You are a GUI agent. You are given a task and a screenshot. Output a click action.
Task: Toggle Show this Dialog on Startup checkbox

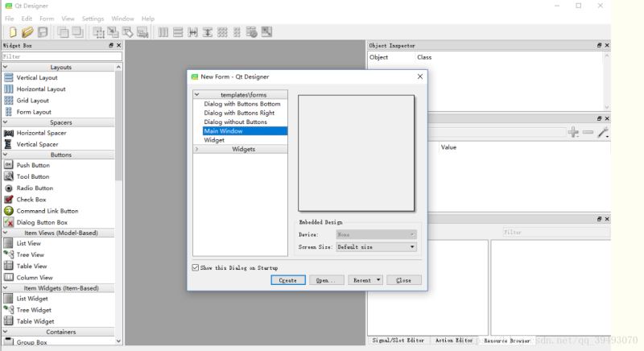tap(196, 267)
